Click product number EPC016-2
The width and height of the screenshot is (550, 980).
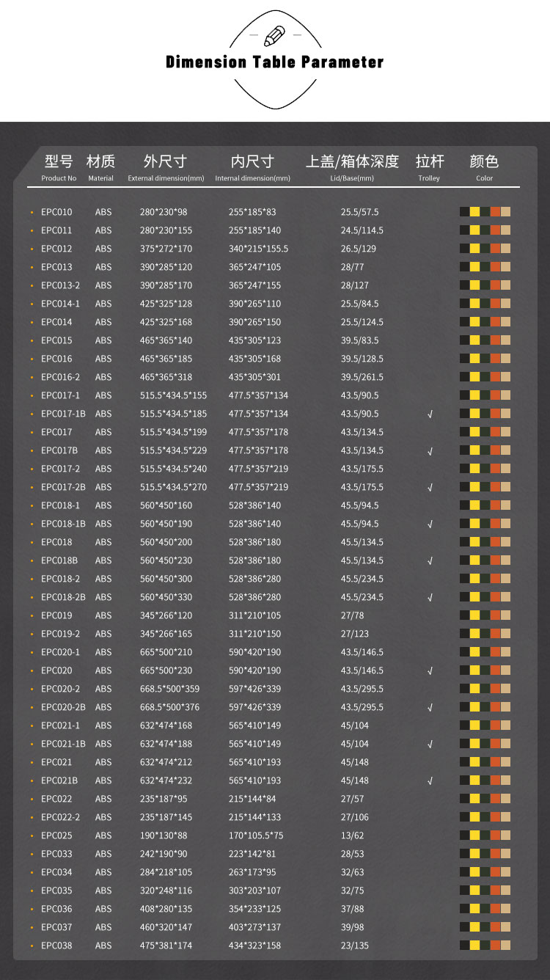point(61,377)
